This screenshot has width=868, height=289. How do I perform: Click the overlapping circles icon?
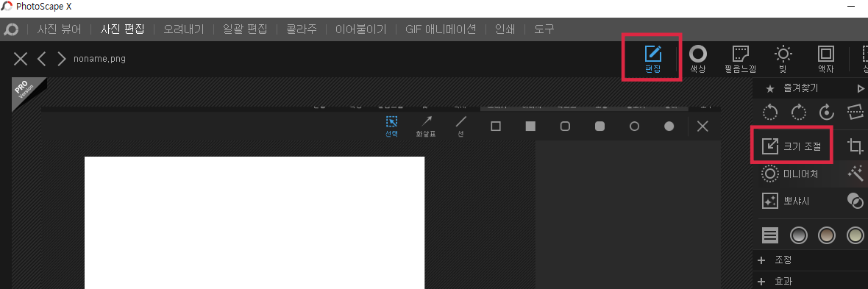tap(855, 201)
